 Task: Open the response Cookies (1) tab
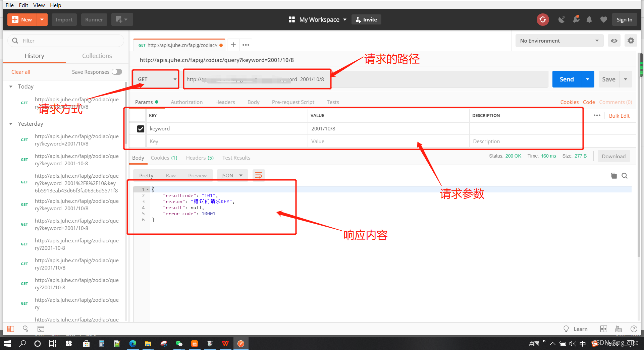(164, 158)
